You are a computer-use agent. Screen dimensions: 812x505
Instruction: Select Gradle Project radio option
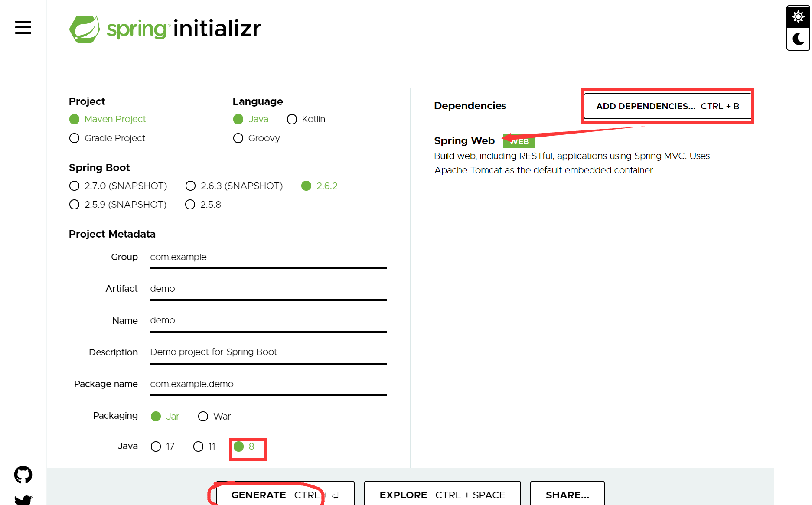point(107,138)
